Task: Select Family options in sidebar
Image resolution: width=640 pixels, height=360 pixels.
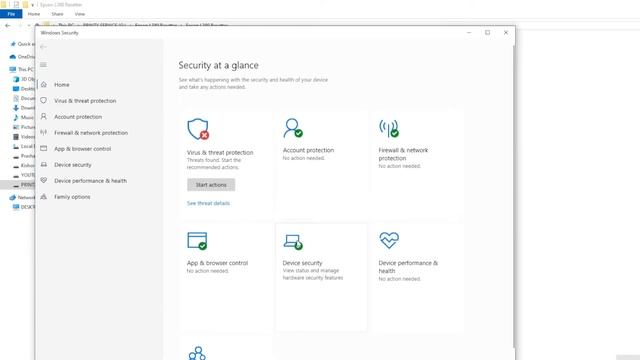Action: pyautogui.click(x=72, y=197)
